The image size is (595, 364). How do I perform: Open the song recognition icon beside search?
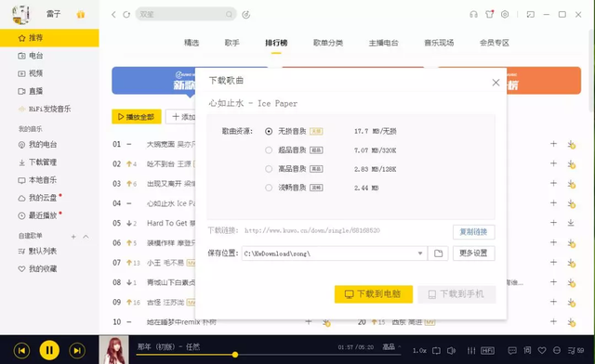pos(245,15)
